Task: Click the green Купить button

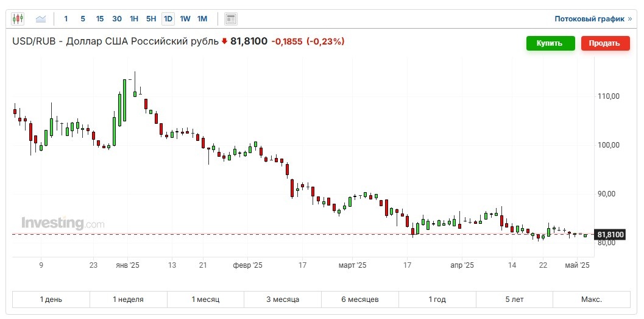Action: point(550,43)
